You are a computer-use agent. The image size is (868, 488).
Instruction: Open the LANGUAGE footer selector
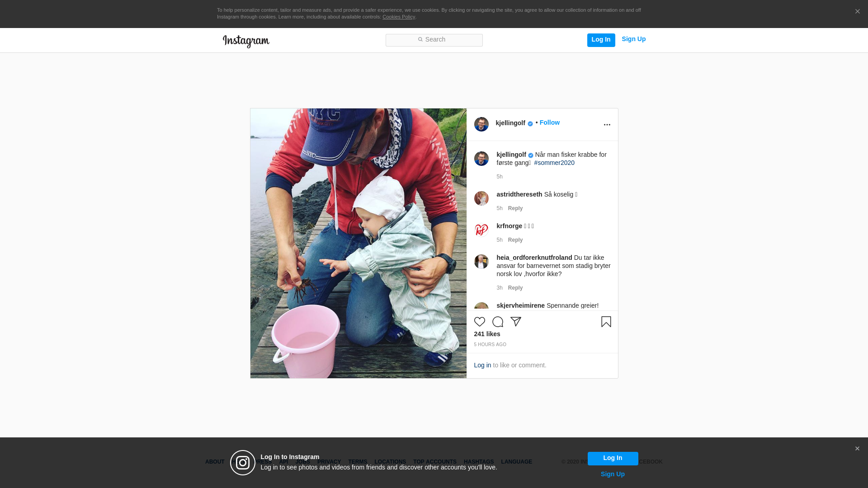click(516, 462)
